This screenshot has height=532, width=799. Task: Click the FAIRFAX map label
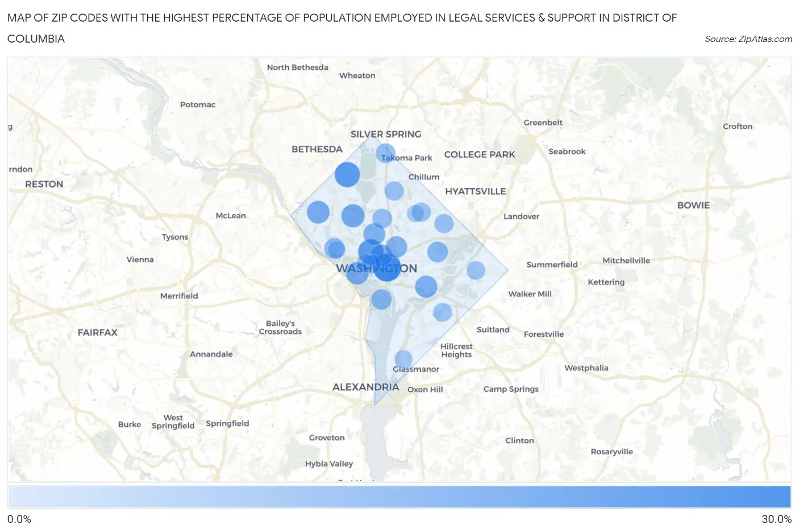(98, 332)
